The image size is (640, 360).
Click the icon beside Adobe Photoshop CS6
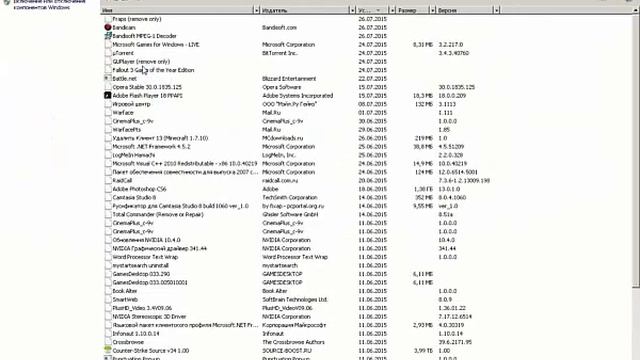coord(108,189)
